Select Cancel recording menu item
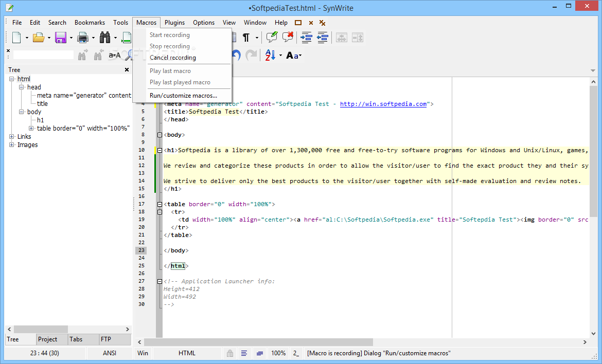This screenshot has width=602, height=364. [x=173, y=58]
